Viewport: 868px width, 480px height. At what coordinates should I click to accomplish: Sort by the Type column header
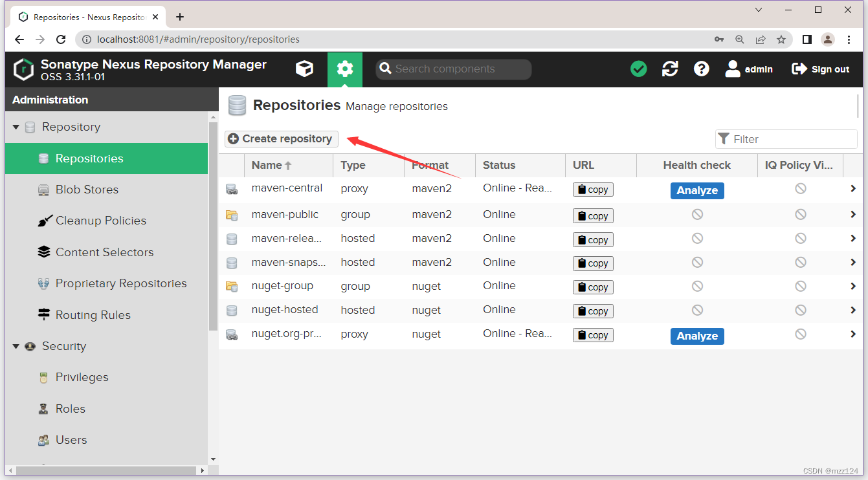tap(369, 165)
